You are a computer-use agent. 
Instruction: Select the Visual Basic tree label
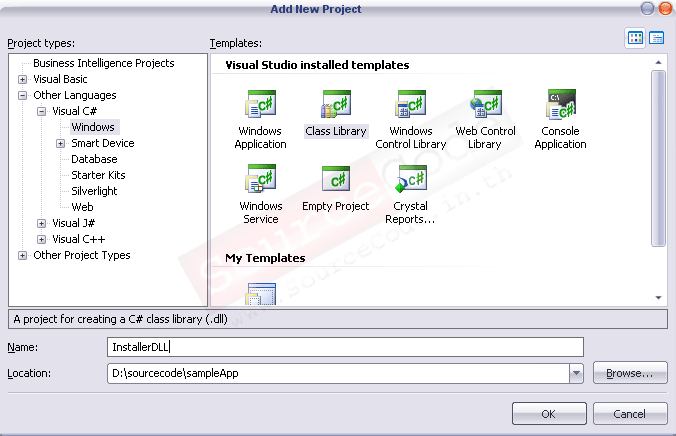[60, 79]
